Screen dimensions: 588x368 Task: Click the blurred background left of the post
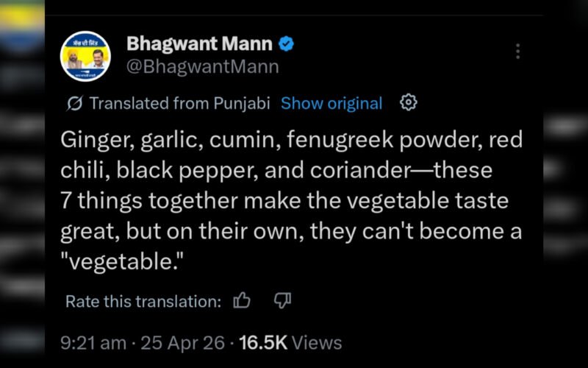22,184
